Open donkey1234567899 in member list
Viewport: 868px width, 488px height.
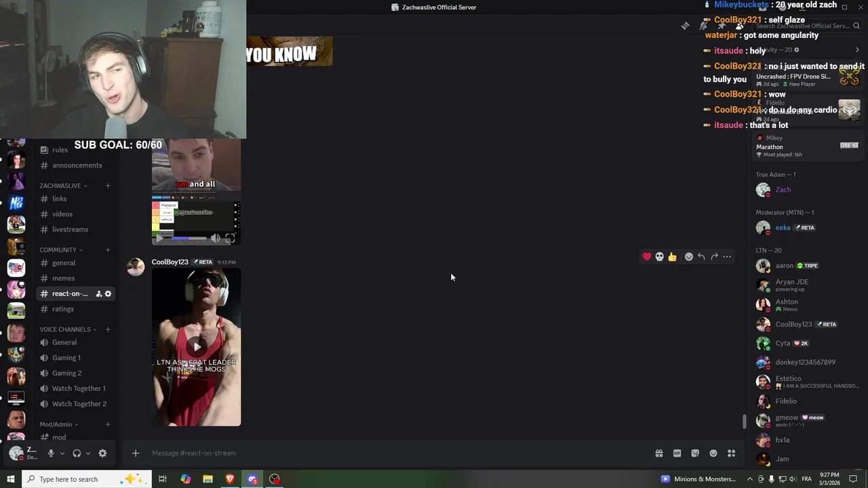click(807, 363)
